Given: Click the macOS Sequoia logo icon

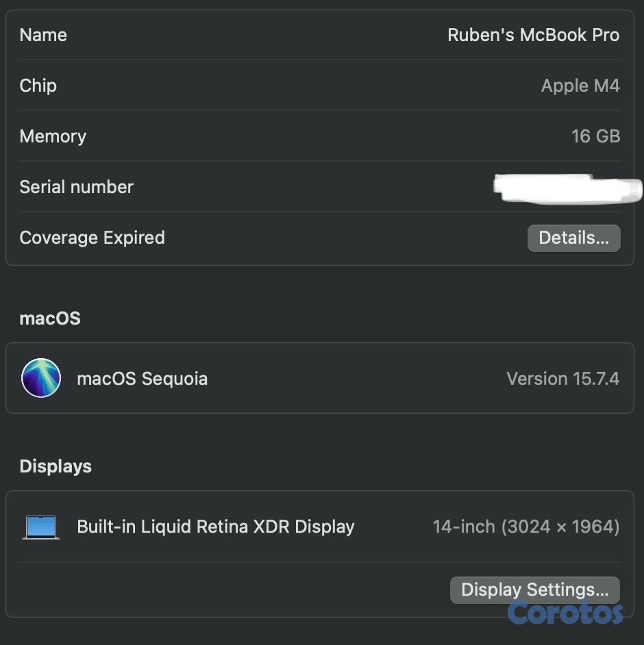Looking at the screenshot, I should tap(41, 378).
